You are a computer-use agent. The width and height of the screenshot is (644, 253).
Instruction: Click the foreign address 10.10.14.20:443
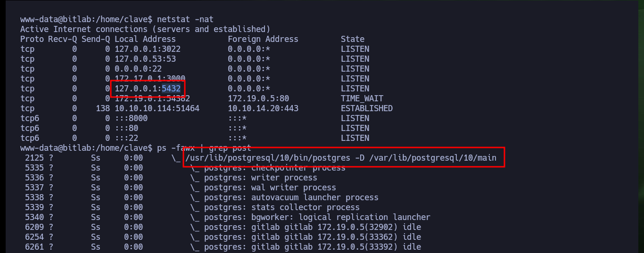pos(263,108)
